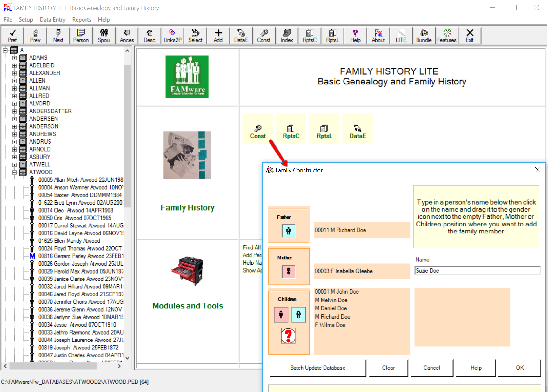Click tree vertical scrollbar down arrow

(x=127, y=358)
